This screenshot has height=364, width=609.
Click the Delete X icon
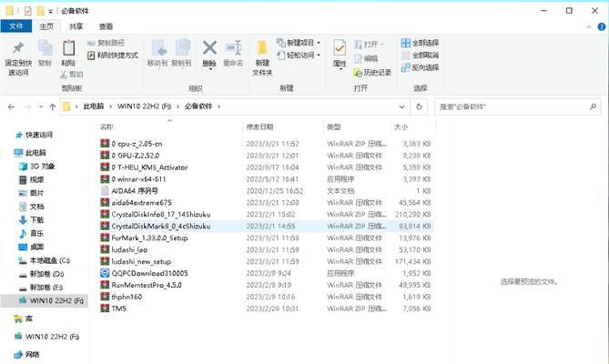pyautogui.click(x=209, y=48)
